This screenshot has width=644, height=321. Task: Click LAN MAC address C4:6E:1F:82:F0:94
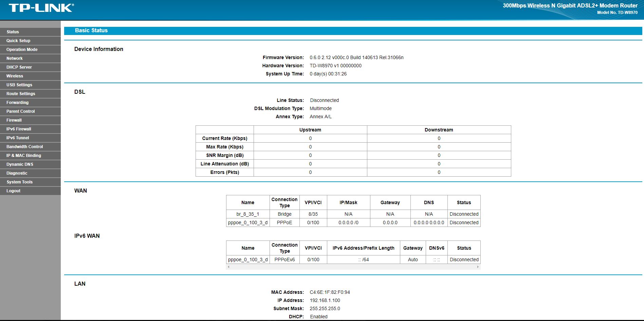330,292
